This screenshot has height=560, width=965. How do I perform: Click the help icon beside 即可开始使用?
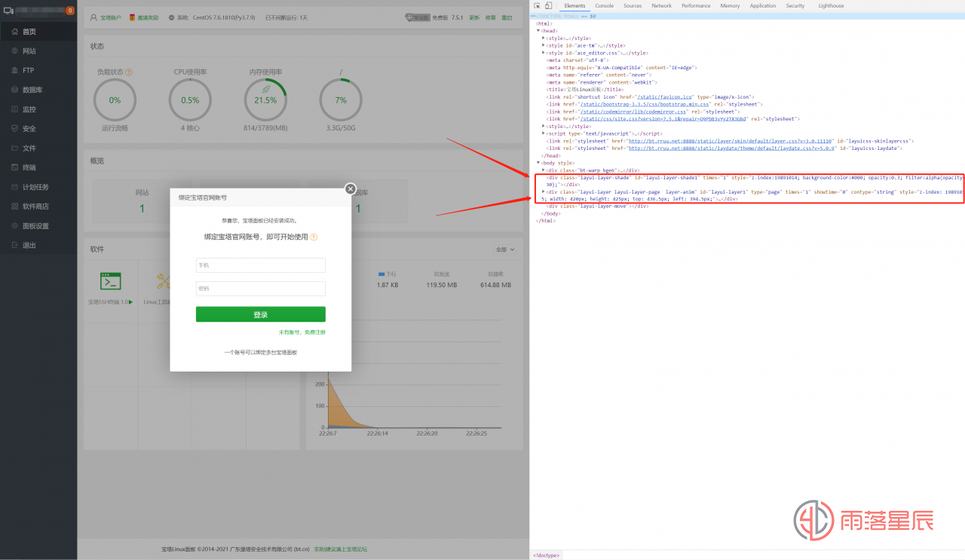[314, 237]
